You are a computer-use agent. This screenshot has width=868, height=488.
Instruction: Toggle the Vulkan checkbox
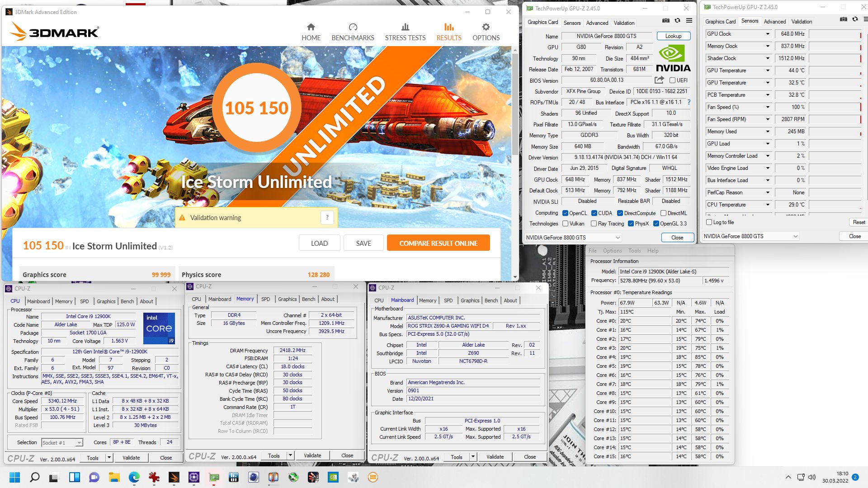565,224
